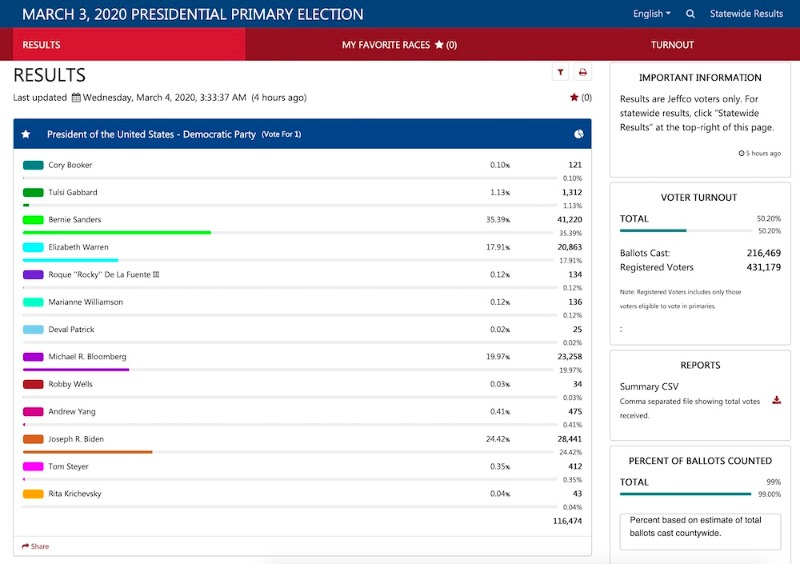Screen dimensions: 800x564
Task: Click the search magnifier icon
Action: coord(690,14)
